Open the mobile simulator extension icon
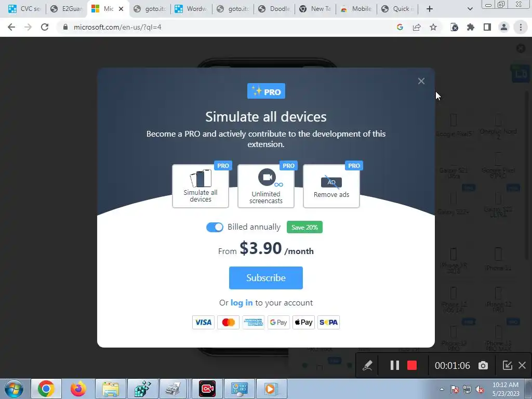 (x=454, y=27)
